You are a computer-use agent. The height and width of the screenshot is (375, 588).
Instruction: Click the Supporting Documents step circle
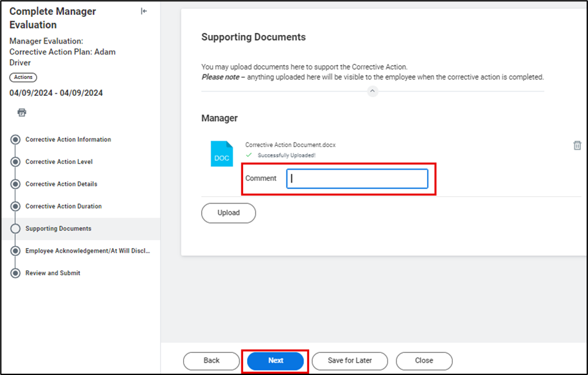[16, 229]
